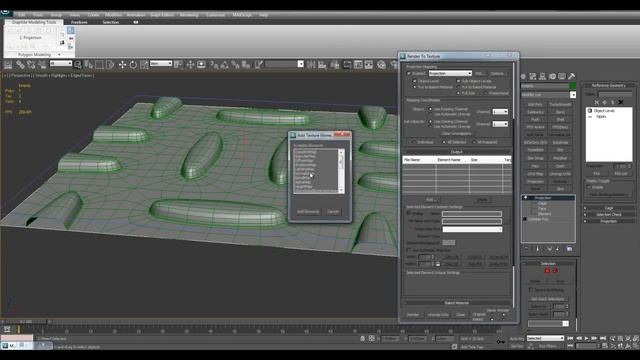Open the selection filter dropdown in toolbar
The height and width of the screenshot is (360, 640).
click(x=61, y=64)
